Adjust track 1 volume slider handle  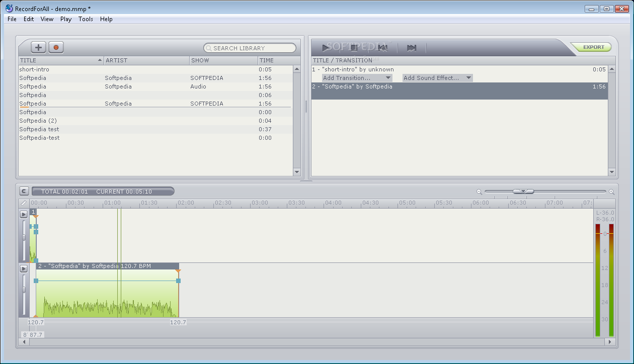(x=24, y=237)
